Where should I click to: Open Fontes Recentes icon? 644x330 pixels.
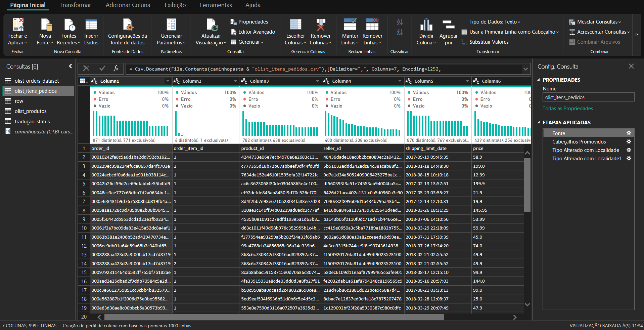coord(69,25)
